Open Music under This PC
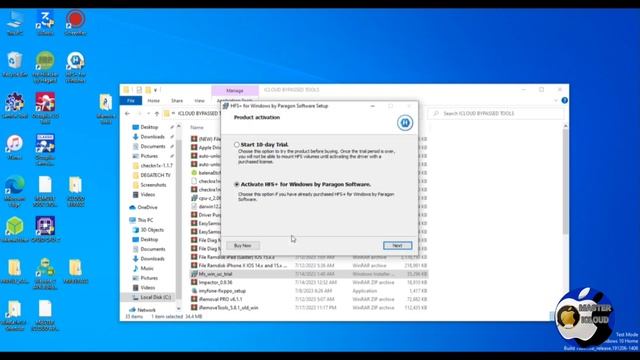The width and height of the screenshot is (640, 360). (147, 269)
